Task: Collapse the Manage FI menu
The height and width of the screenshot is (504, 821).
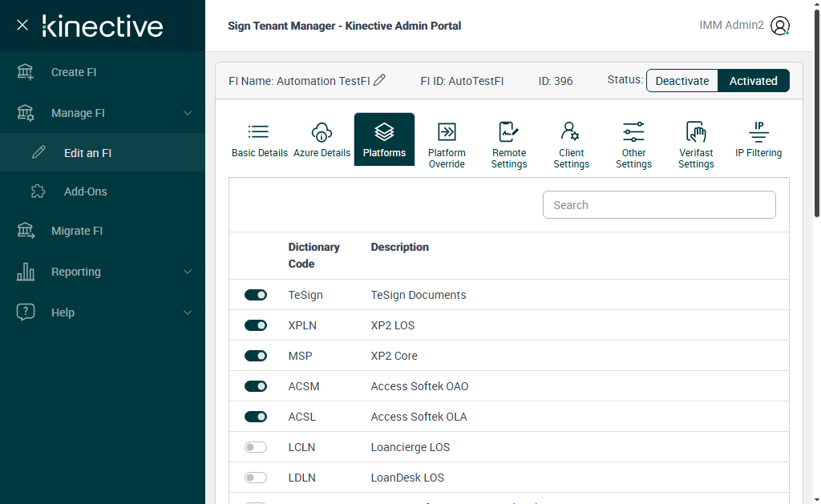Action: pyautogui.click(x=188, y=113)
